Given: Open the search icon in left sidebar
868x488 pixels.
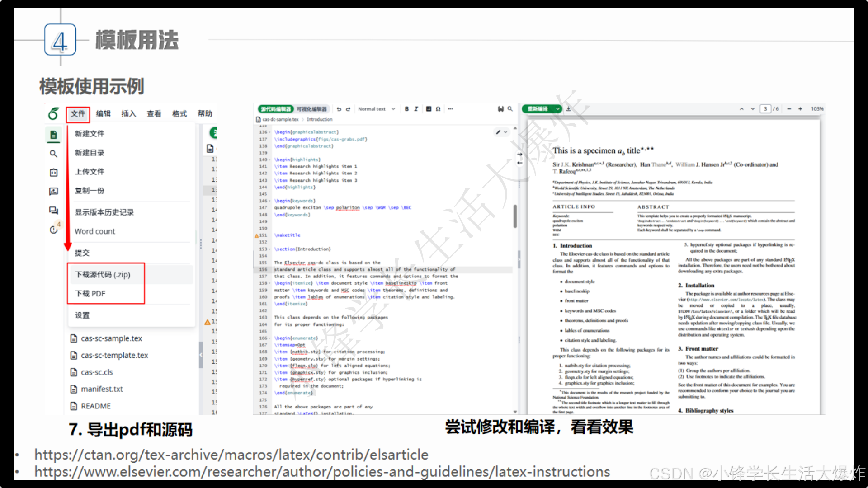Looking at the screenshot, I should 53,154.
